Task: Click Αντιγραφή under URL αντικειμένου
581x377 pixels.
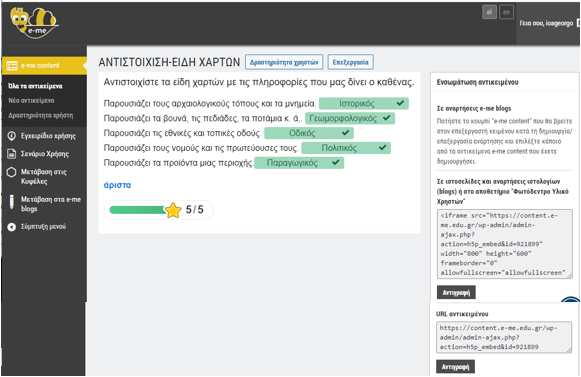Action: pyautogui.click(x=455, y=367)
